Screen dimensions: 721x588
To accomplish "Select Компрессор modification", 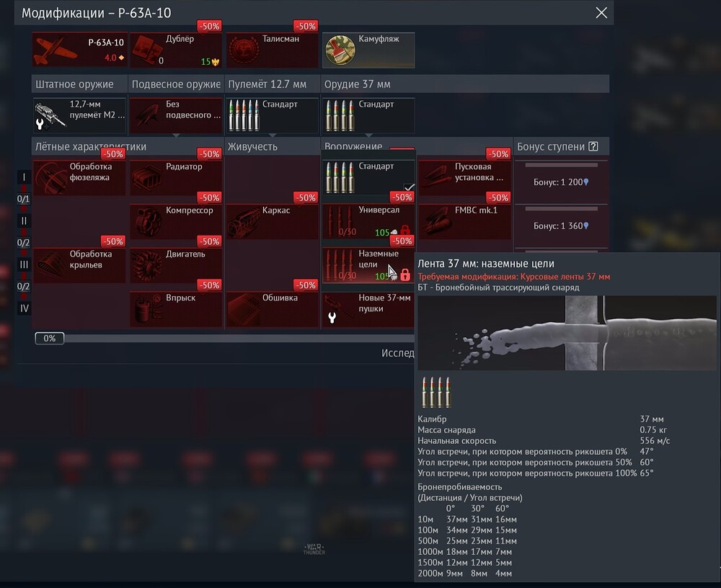I will [176, 221].
